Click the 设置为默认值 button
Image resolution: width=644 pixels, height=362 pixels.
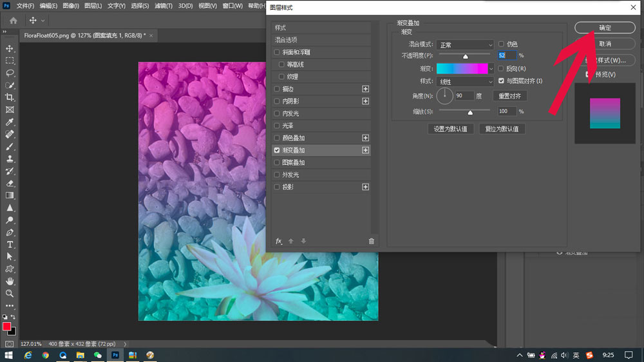tap(451, 129)
